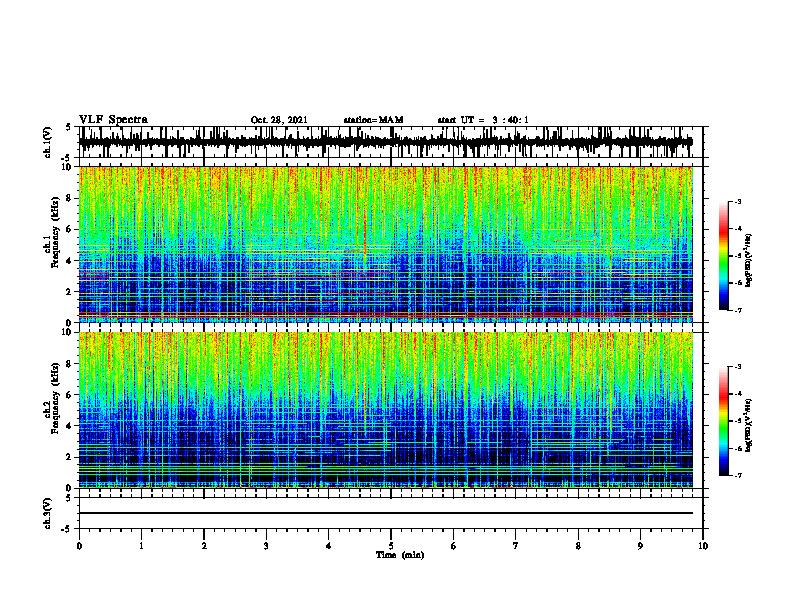Select the ch.1 colorbar "log(PSD)(V²/Hz)" label
The image size is (792, 612).
tap(749, 261)
